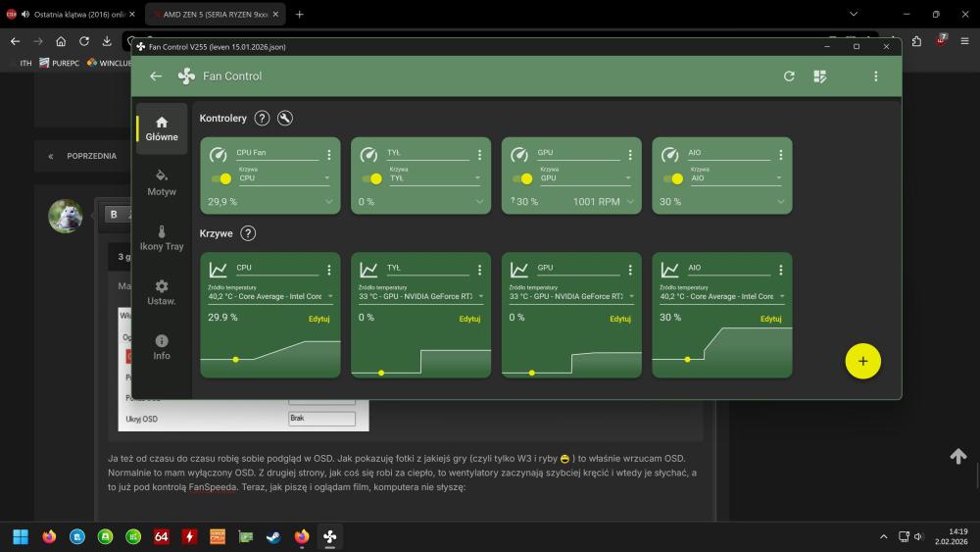This screenshot has height=552, width=980.
Task: Open curve dropdown on CPU Fan controller
Action: coord(284,178)
